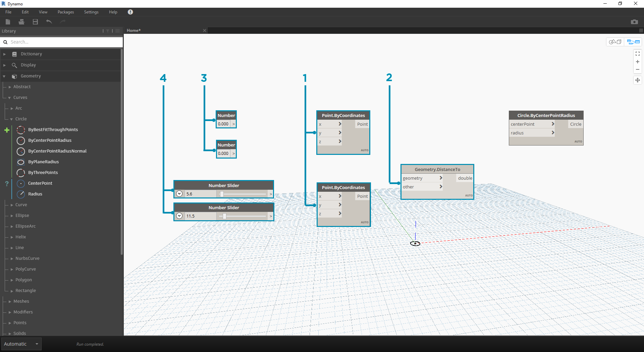Select ByPlaneRadius from the Circle library
The width and height of the screenshot is (644, 352).
43,162
